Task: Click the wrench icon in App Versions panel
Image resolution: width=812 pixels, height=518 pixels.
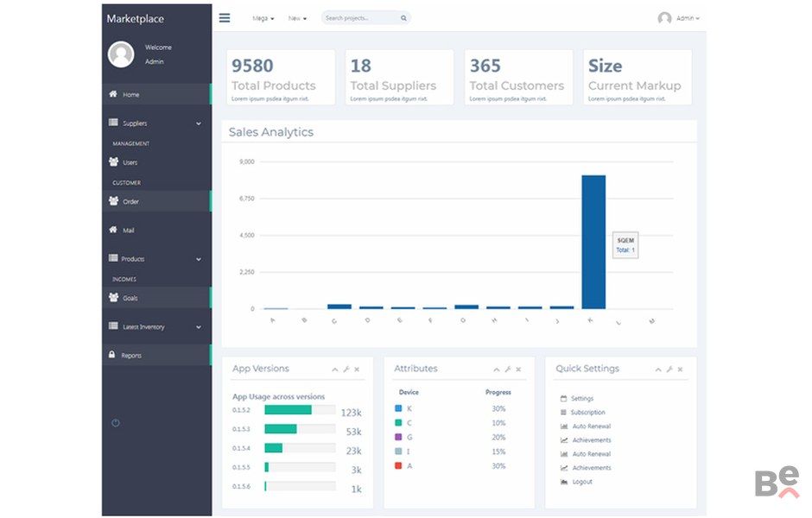Action: tap(346, 370)
